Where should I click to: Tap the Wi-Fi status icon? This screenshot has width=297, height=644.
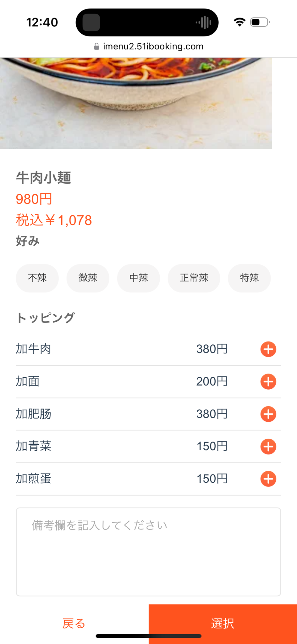pos(239,22)
